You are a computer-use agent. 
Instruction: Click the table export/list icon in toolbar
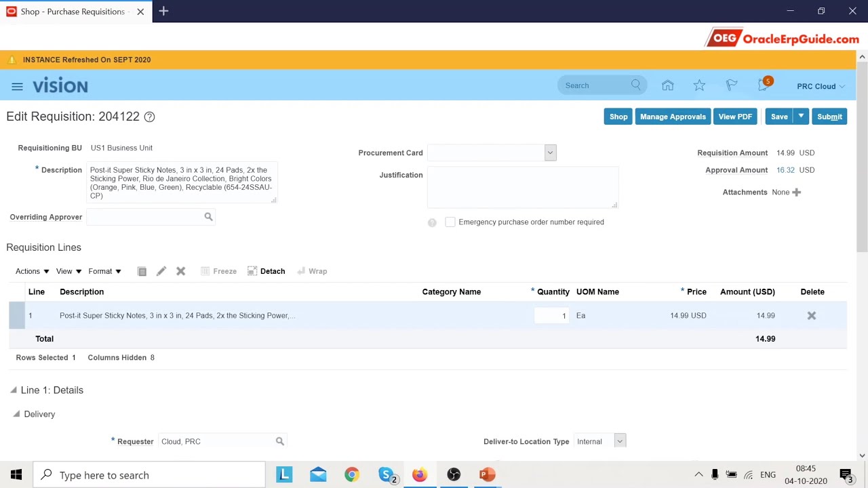pyautogui.click(x=142, y=271)
